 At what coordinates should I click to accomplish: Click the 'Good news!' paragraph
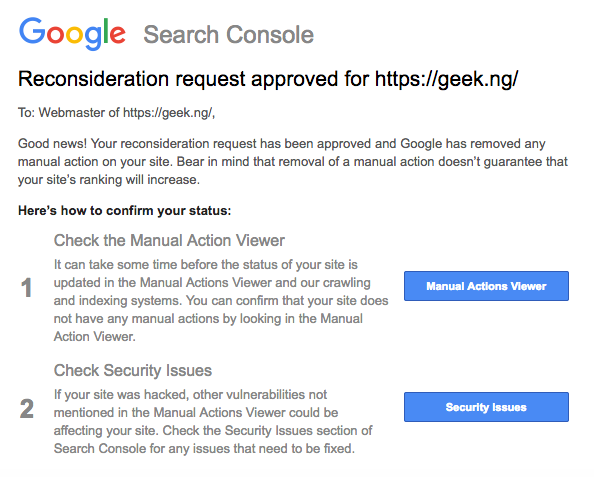point(292,161)
